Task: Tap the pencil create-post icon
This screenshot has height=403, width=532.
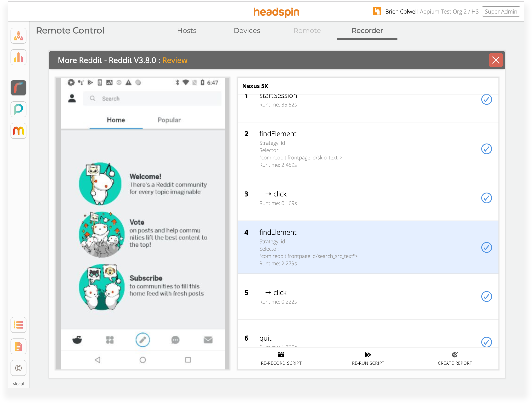Action: click(143, 340)
